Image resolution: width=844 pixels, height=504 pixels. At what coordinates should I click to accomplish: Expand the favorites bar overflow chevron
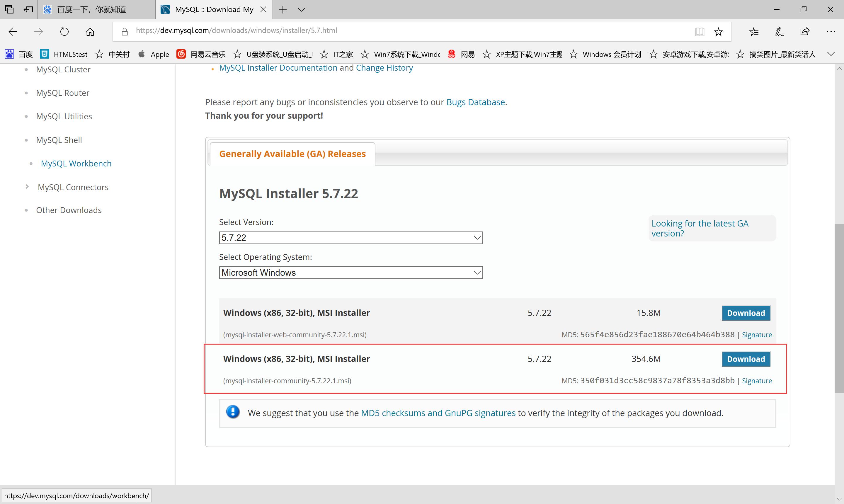(x=831, y=54)
